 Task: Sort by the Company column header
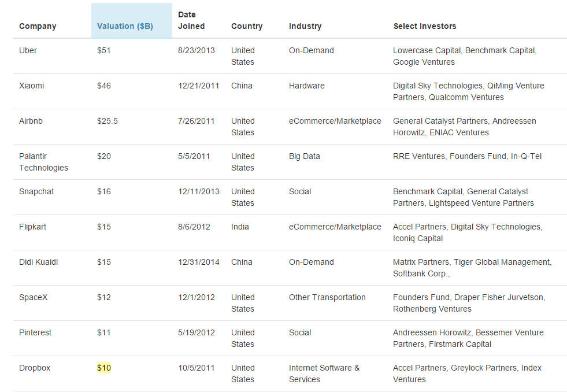click(x=38, y=26)
